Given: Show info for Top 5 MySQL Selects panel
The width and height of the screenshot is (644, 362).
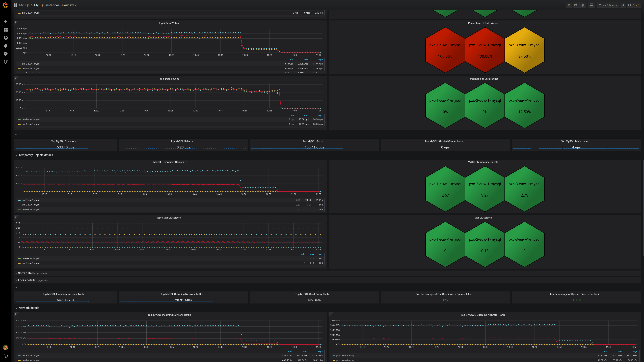Looking at the screenshot, I should [x=15, y=217].
